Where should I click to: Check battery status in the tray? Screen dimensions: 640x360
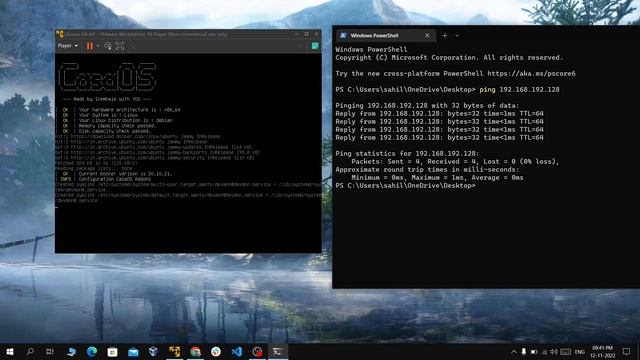[x=534, y=351]
